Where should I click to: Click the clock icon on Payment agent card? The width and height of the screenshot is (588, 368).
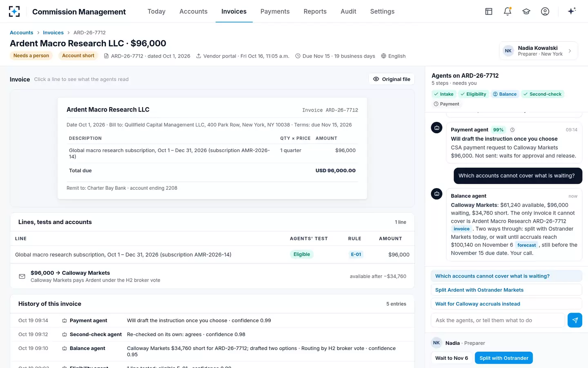[x=512, y=130]
